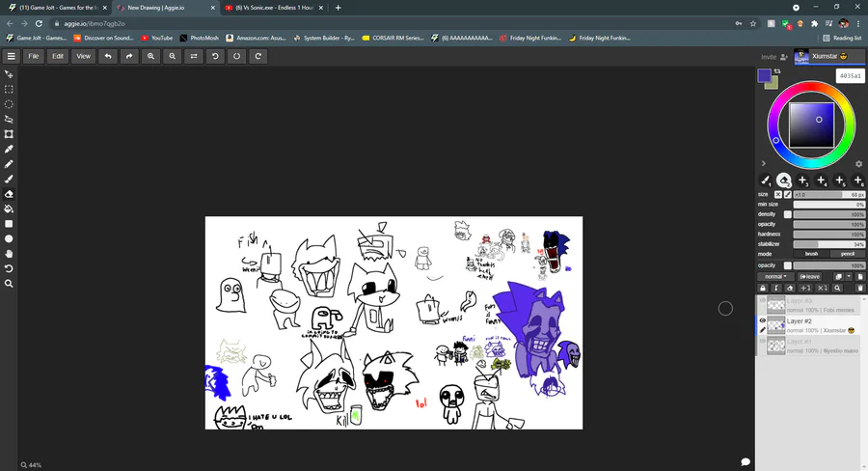Select Layer #2 thumbnail

point(776,324)
